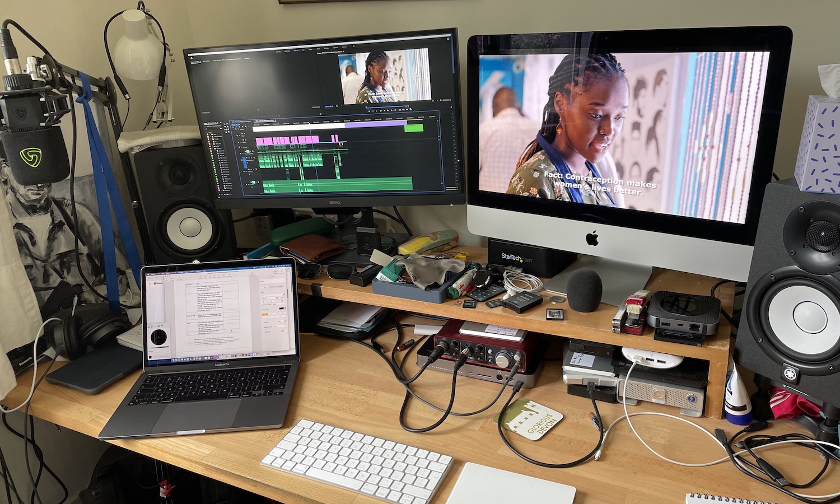Screen dimensions: 840x504
Task: Switch to the Layout tab in Pages sidebar
Action: (273, 287)
